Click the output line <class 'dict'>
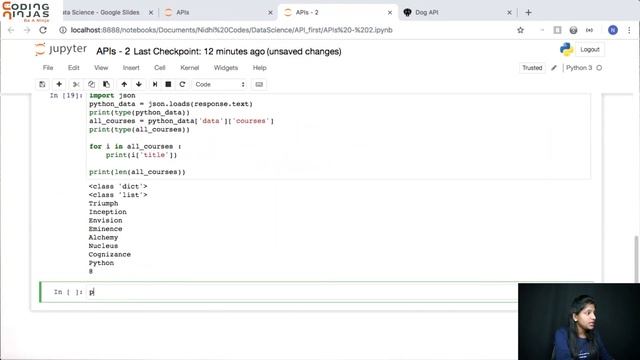 click(118, 187)
